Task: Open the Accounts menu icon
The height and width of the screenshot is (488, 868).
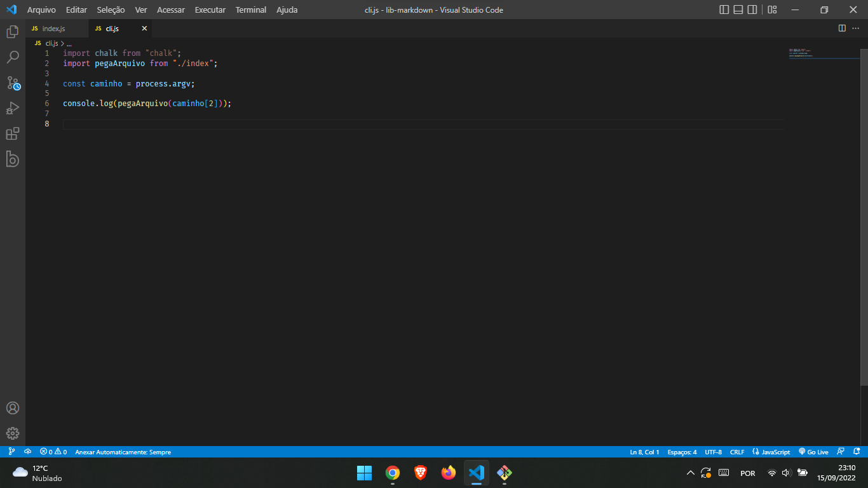Action: coord(13,408)
